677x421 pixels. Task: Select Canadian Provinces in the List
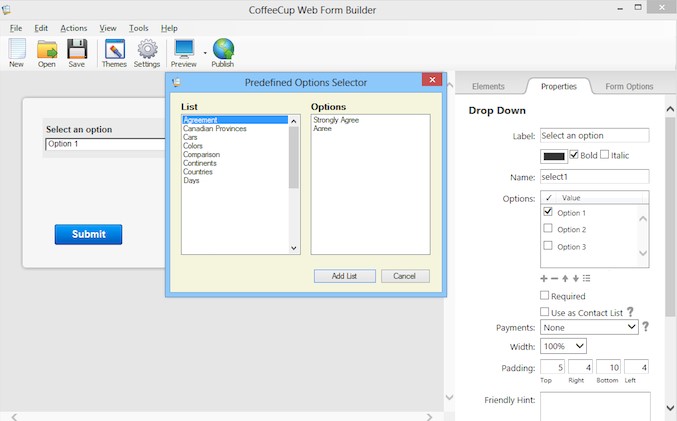tap(215, 129)
